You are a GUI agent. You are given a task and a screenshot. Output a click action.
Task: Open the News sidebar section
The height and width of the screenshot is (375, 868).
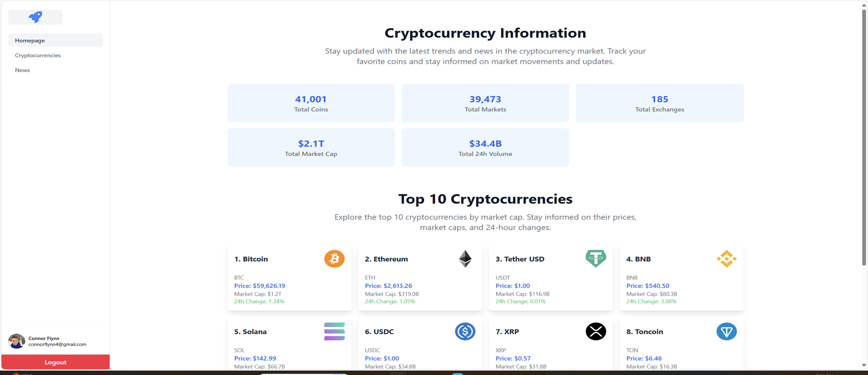click(23, 70)
